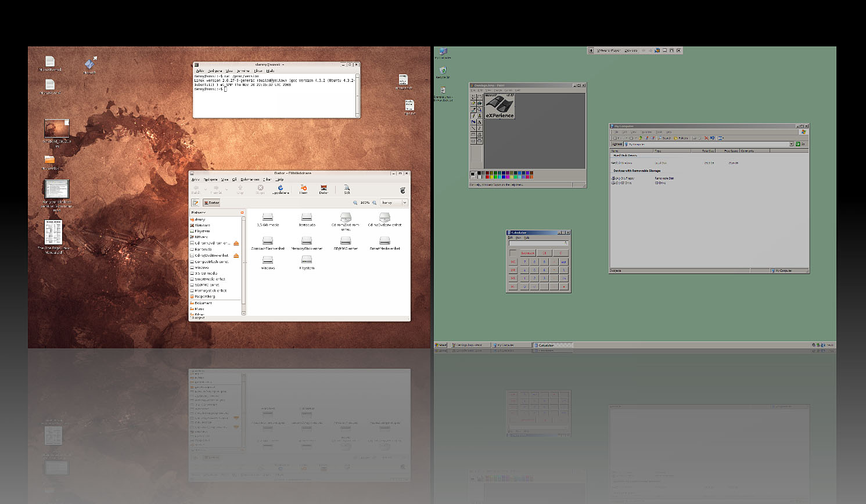Viewport: 866px width, 504px height.
Task: Open the Favorites menu in My Computer
Action: pyautogui.click(x=646, y=132)
